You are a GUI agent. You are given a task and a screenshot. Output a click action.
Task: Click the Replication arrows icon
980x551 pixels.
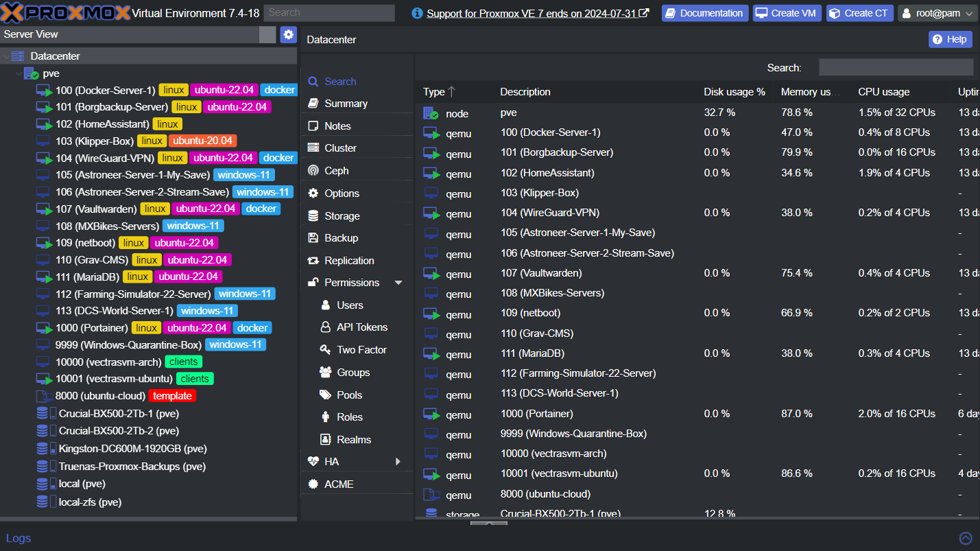coord(313,261)
